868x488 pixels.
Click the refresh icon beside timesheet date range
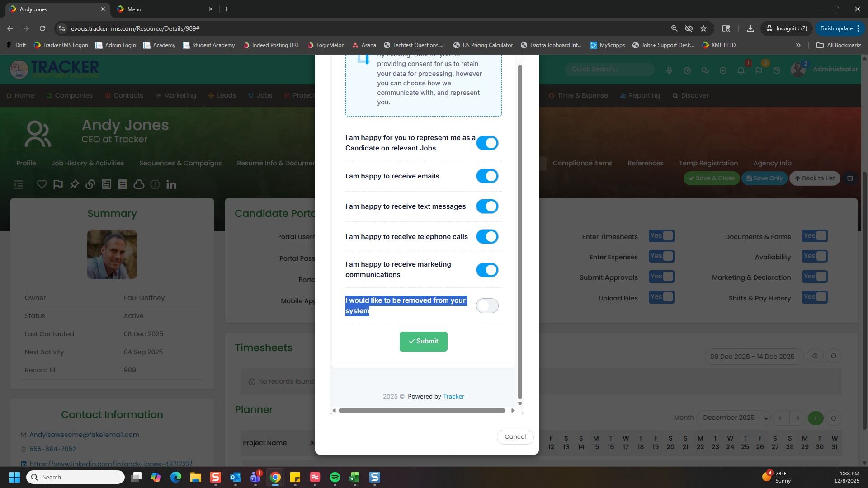point(833,356)
